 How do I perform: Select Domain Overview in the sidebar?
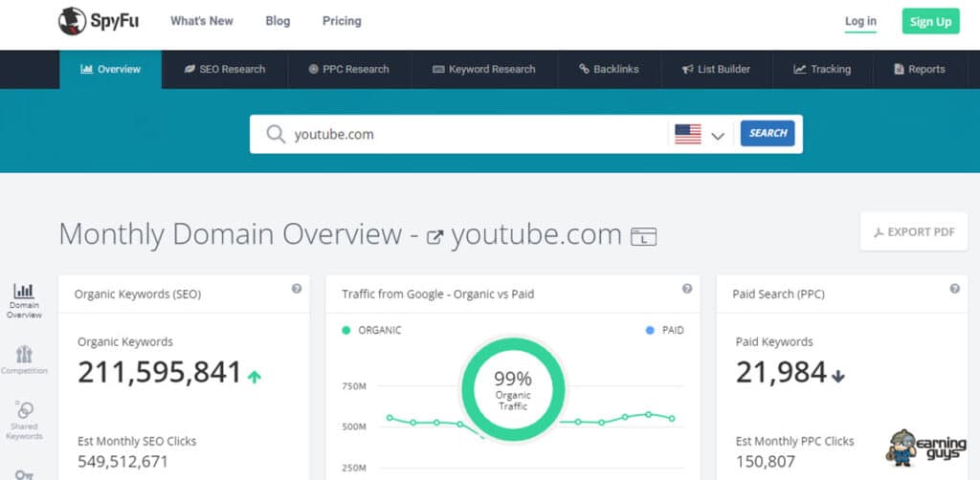(24, 301)
